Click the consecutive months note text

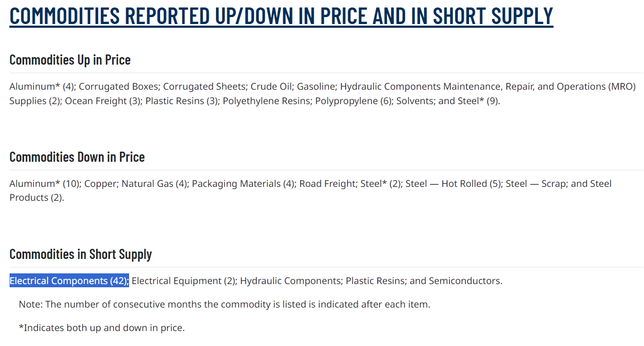(x=224, y=304)
